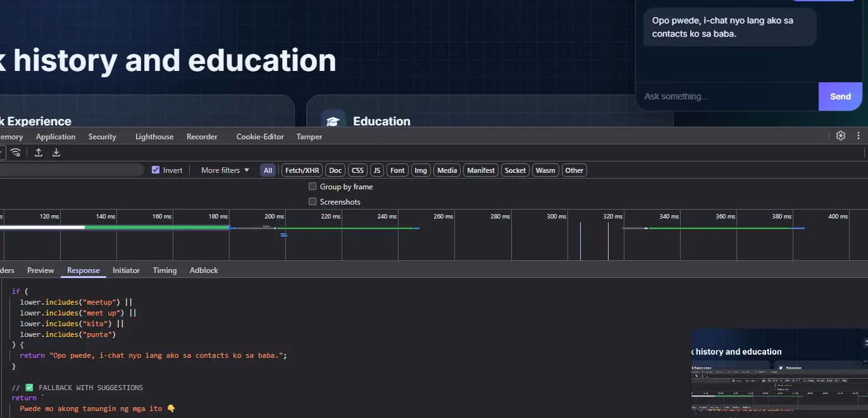Image resolution: width=868 pixels, height=418 pixels.
Task: Click the FALLBACK WITH SUGGESTIONS comment line
Action: pyautogui.click(x=77, y=387)
